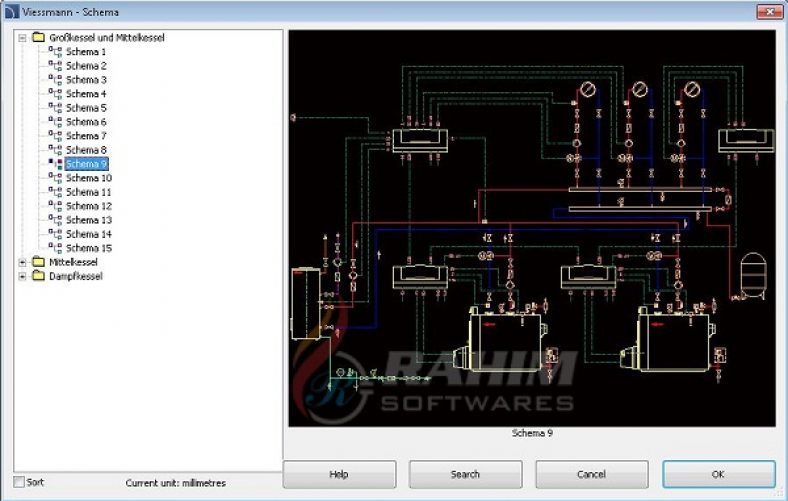Select the Schema 5 label
Image resolution: width=788 pixels, height=501 pixels.
tap(86, 108)
